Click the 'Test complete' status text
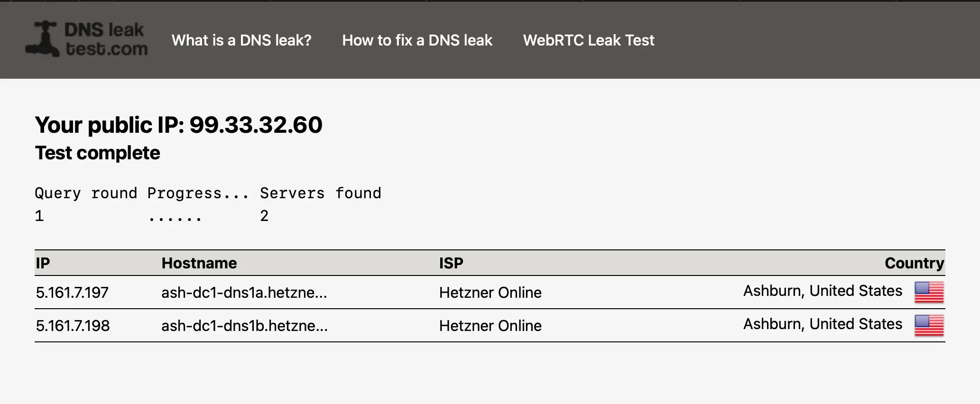Viewport: 980px width, 404px height. [97, 153]
